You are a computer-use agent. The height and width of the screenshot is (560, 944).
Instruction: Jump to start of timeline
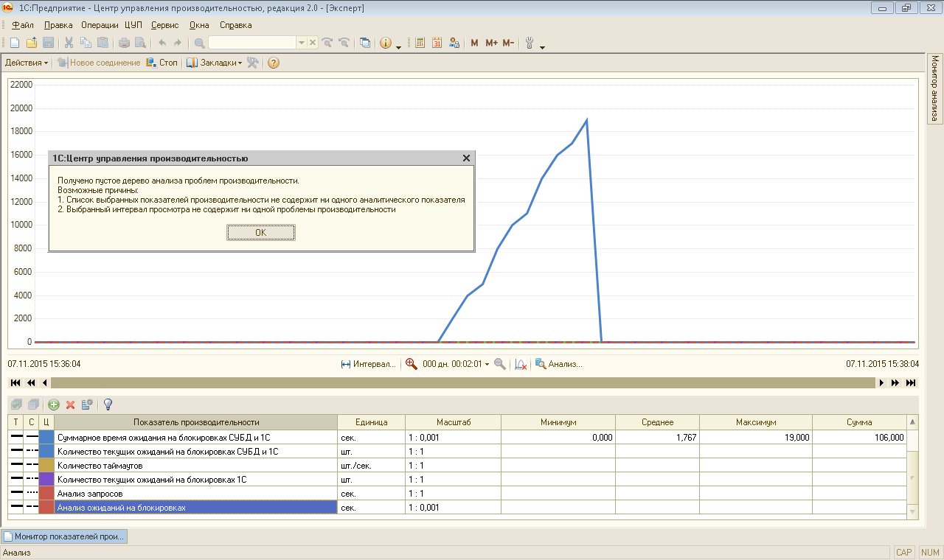point(15,382)
